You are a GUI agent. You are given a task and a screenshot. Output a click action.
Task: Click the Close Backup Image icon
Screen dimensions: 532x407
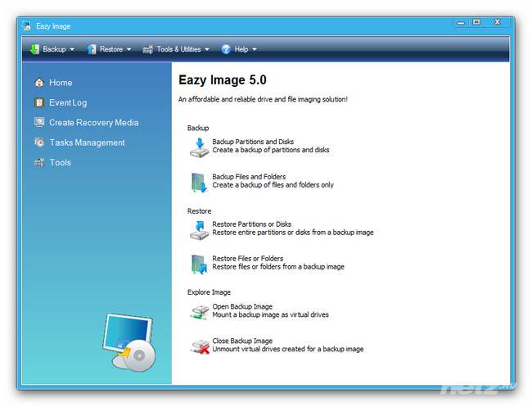pyautogui.click(x=199, y=346)
